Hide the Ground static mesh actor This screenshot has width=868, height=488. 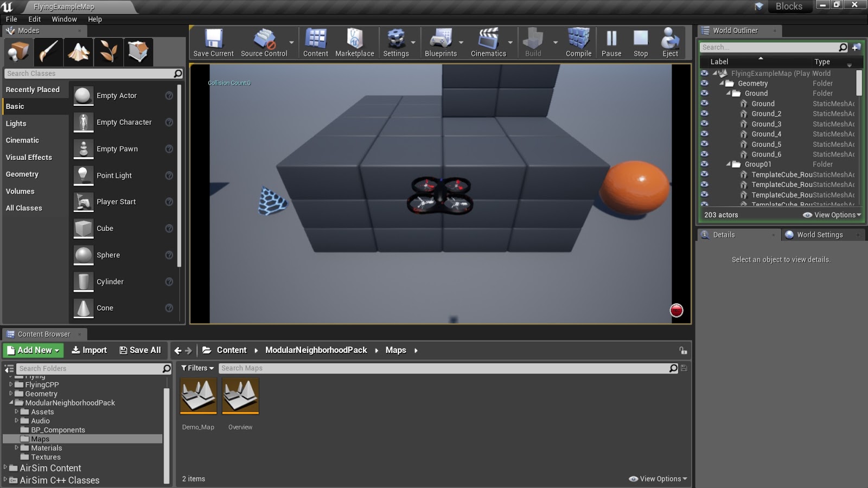704,104
